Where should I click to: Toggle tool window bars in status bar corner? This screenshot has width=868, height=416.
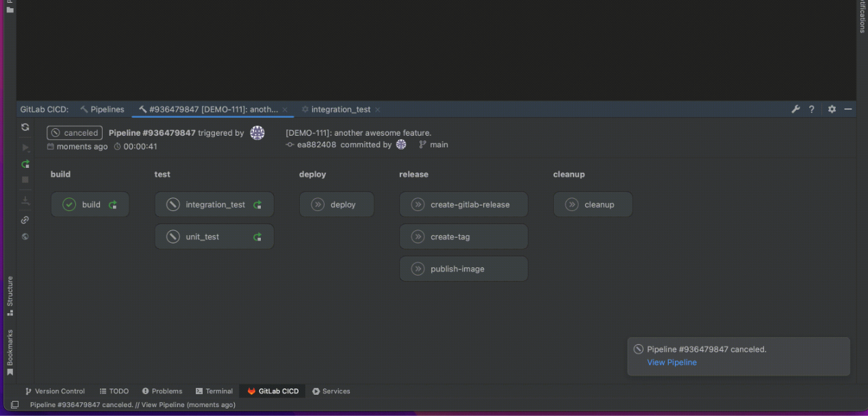14,405
